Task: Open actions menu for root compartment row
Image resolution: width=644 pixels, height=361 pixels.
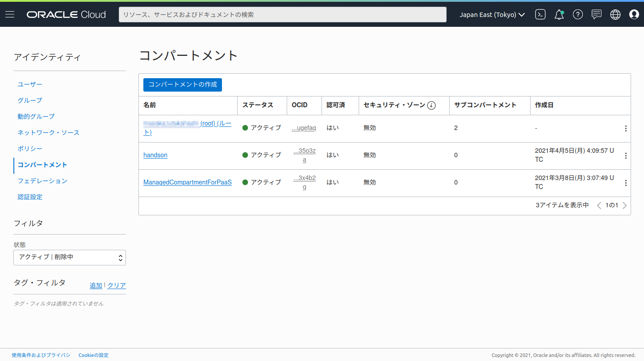Action: (x=626, y=128)
